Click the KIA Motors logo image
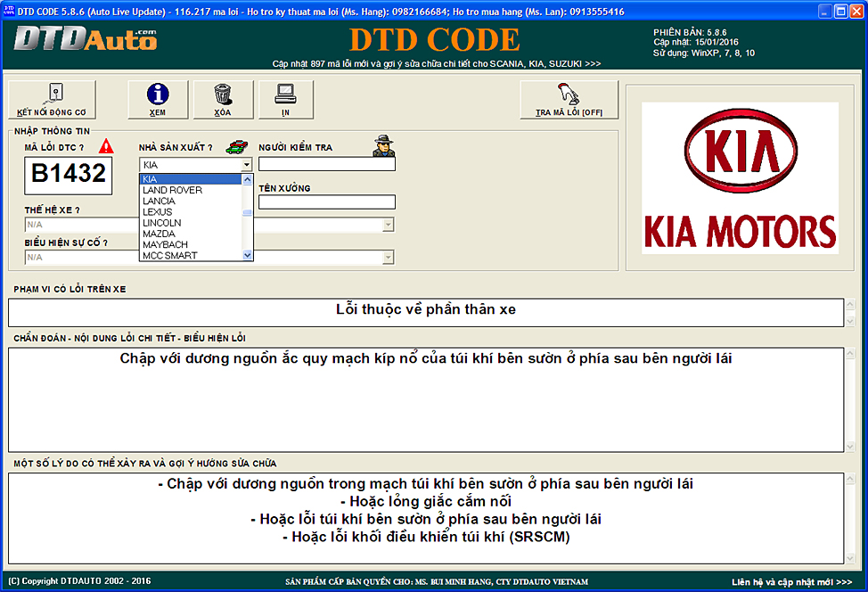 740,178
